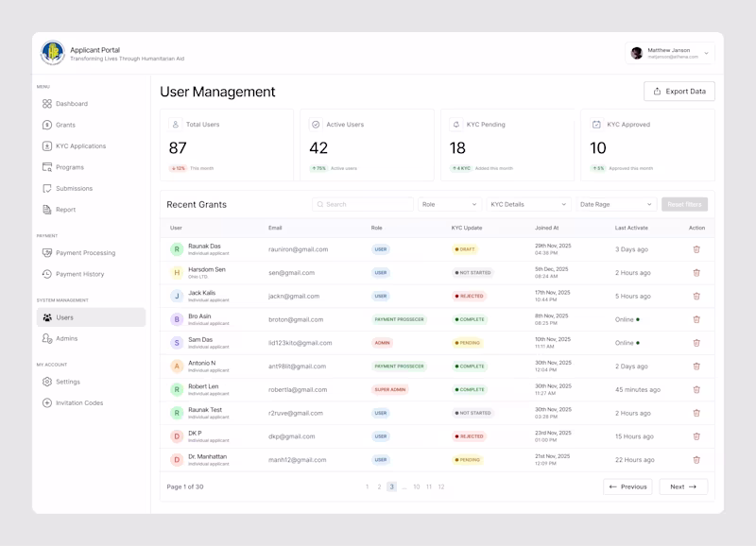This screenshot has width=756, height=546.
Task: Click the Applicant Portal logo
Action: pyautogui.click(x=53, y=53)
